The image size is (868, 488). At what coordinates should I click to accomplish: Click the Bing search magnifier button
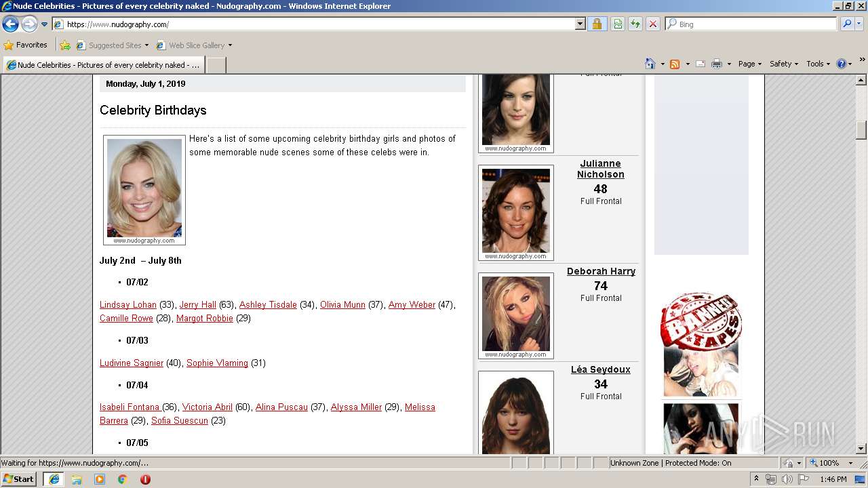846,24
